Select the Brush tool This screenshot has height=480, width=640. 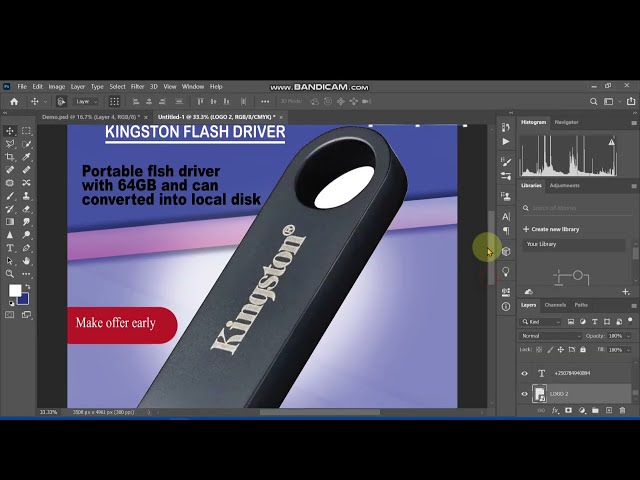(10, 196)
